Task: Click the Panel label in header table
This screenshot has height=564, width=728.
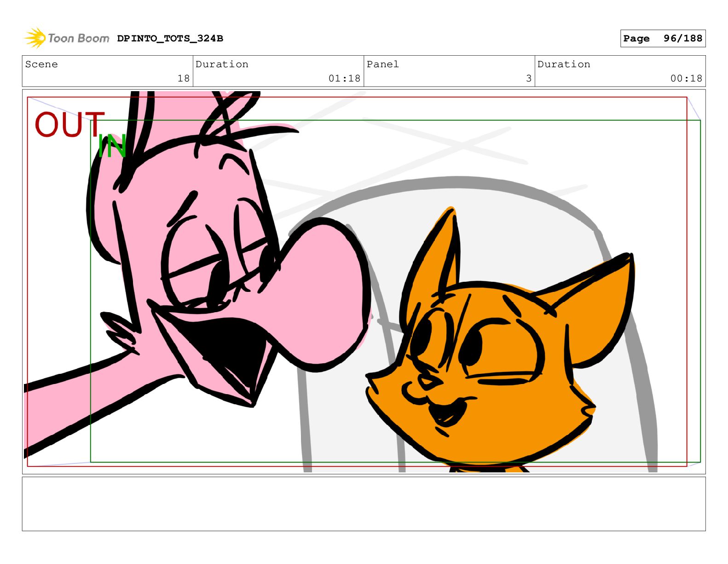Action: [383, 64]
